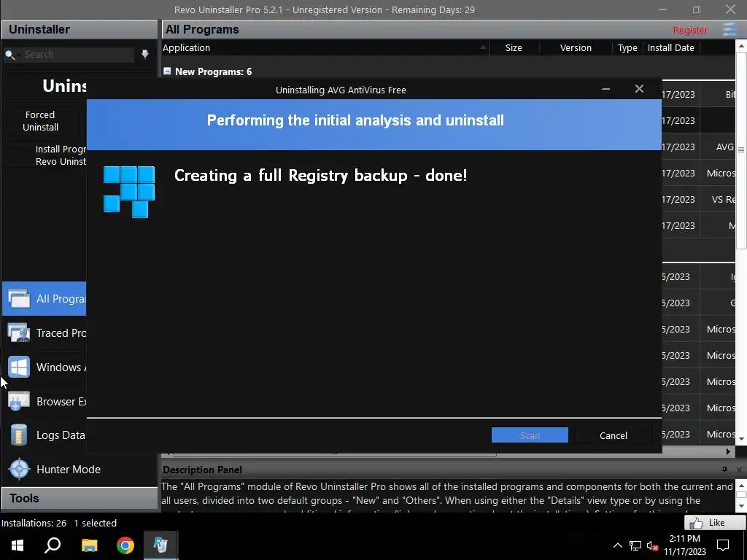Open the network status tray icon
747x560 pixels.
[x=635, y=545]
